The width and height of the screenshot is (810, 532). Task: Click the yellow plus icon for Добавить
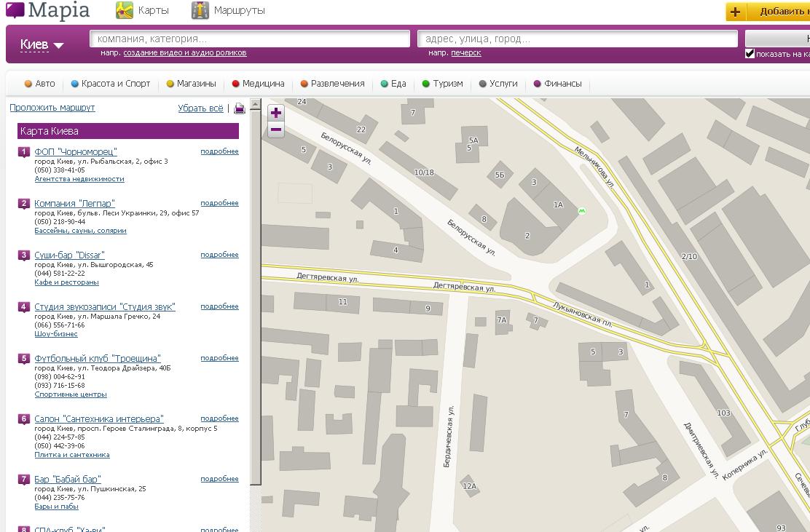[x=736, y=12]
